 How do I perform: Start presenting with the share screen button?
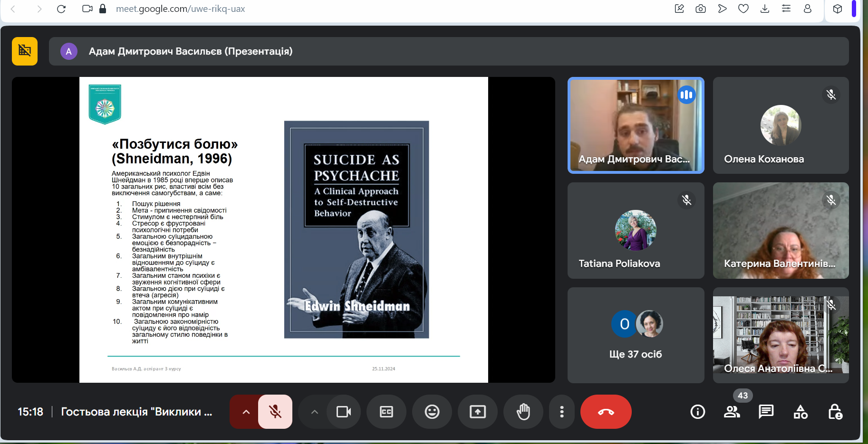coord(477,412)
